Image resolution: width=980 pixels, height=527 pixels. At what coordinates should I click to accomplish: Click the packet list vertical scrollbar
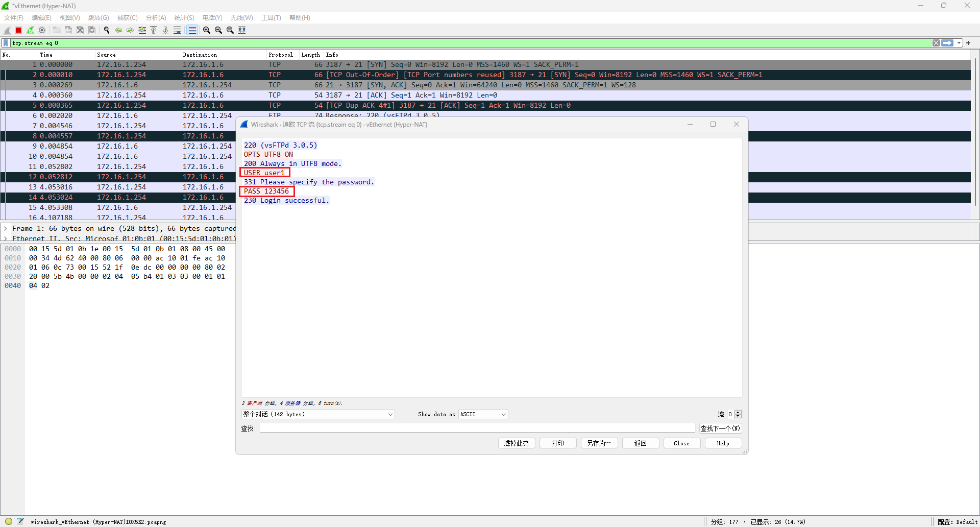pyautogui.click(x=975, y=133)
